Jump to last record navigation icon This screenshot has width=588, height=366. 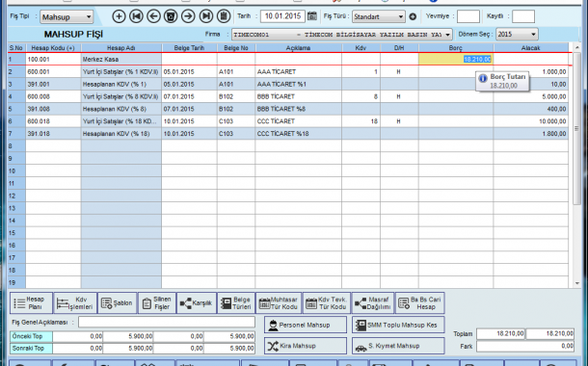pos(206,16)
